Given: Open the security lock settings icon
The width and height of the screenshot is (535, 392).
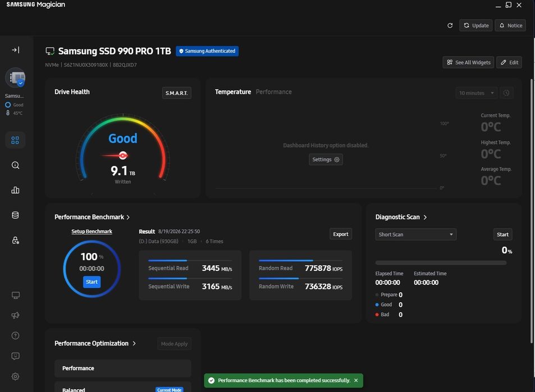Looking at the screenshot, I should [15, 241].
